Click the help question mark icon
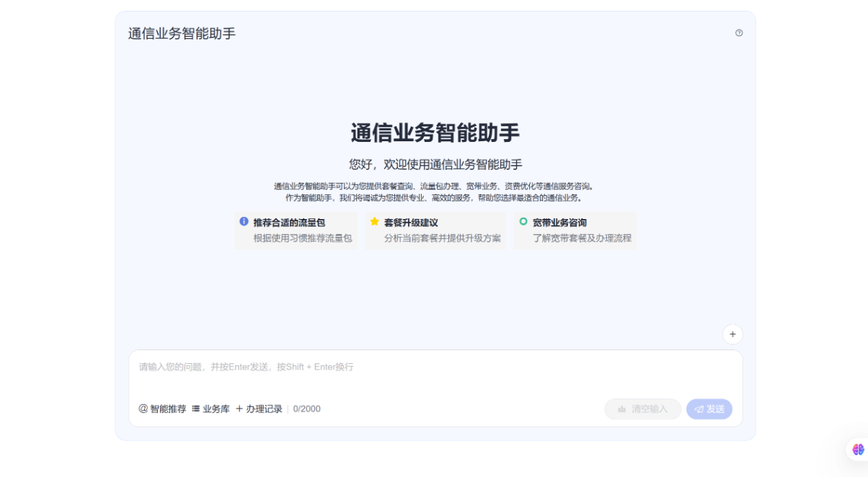 (738, 32)
